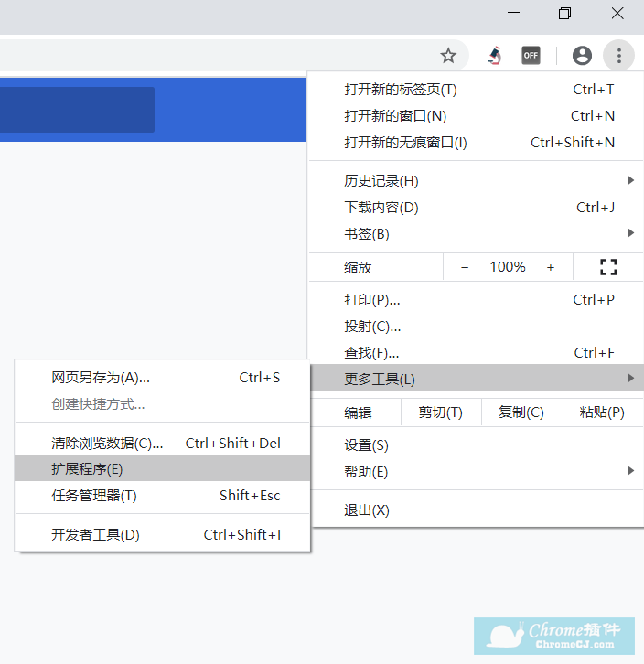Image resolution: width=644 pixels, height=664 pixels.
Task: Click the 100% zoom value
Action: 508,267
